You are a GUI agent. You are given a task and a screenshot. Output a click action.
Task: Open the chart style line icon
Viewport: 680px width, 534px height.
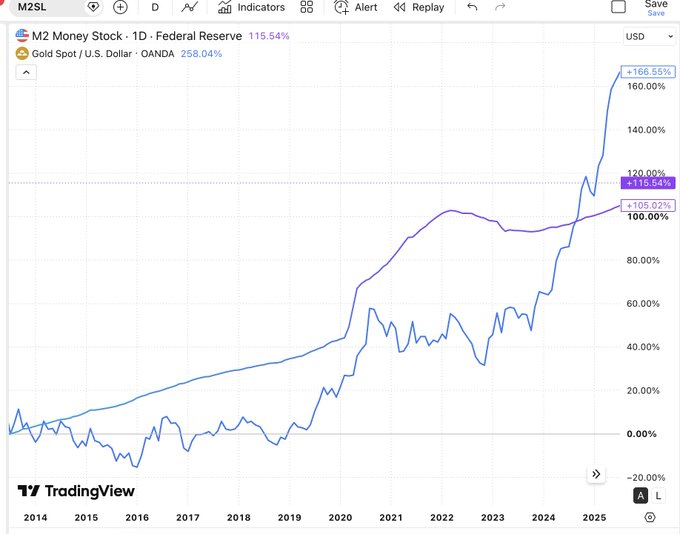190,7
